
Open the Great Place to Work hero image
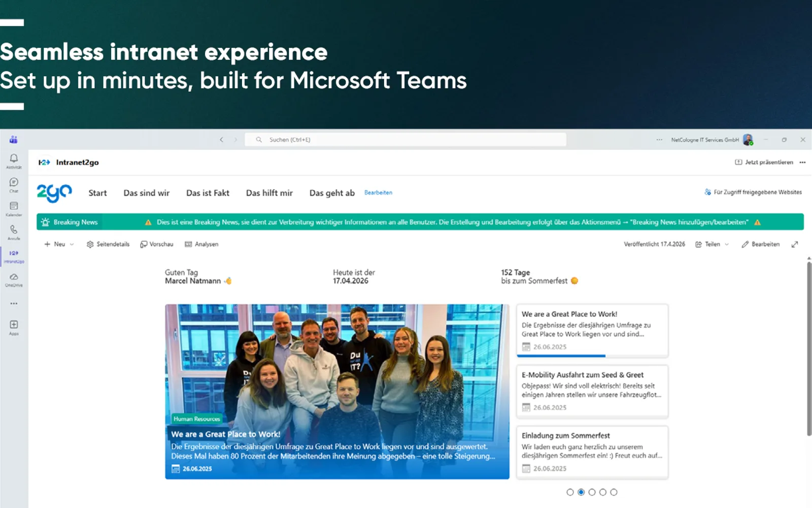click(x=337, y=392)
